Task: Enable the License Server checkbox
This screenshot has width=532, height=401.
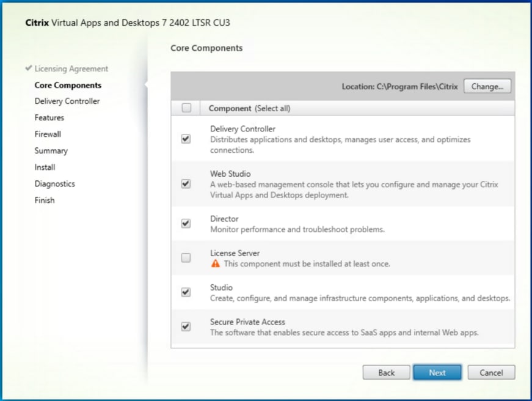Action: pyautogui.click(x=186, y=258)
